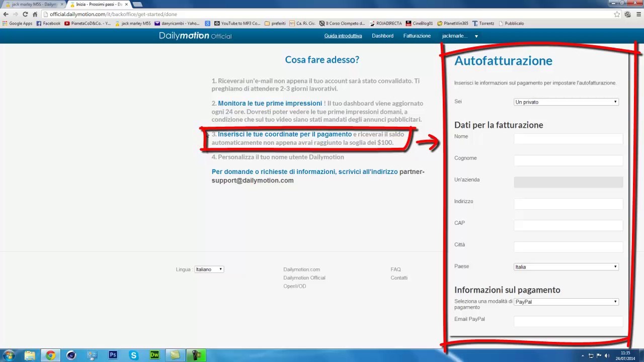Open the Dailymotion.com footer link
Screen dimensions: 644x362
(301, 269)
